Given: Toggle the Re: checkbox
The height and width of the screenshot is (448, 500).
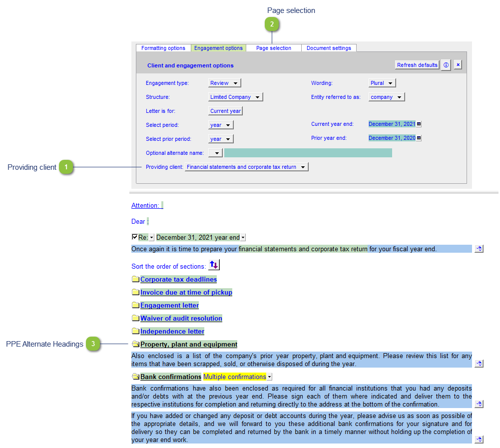Looking at the screenshot, I should click(x=134, y=237).
